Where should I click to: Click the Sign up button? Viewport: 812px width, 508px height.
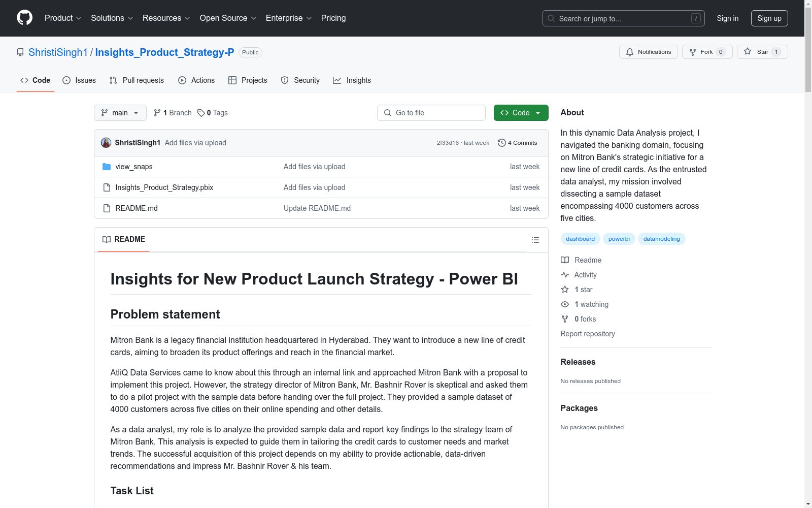click(769, 18)
